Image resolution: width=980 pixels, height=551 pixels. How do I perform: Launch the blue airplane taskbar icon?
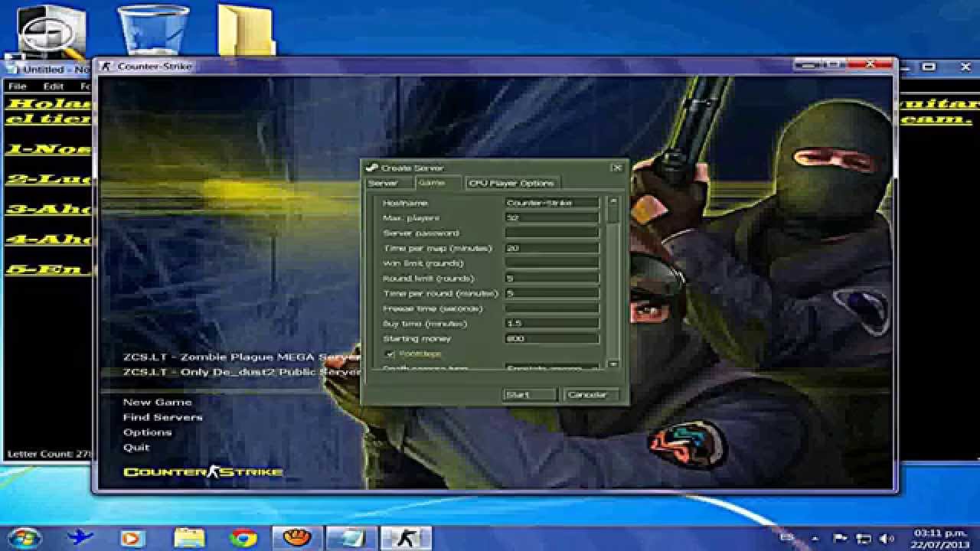pos(80,537)
